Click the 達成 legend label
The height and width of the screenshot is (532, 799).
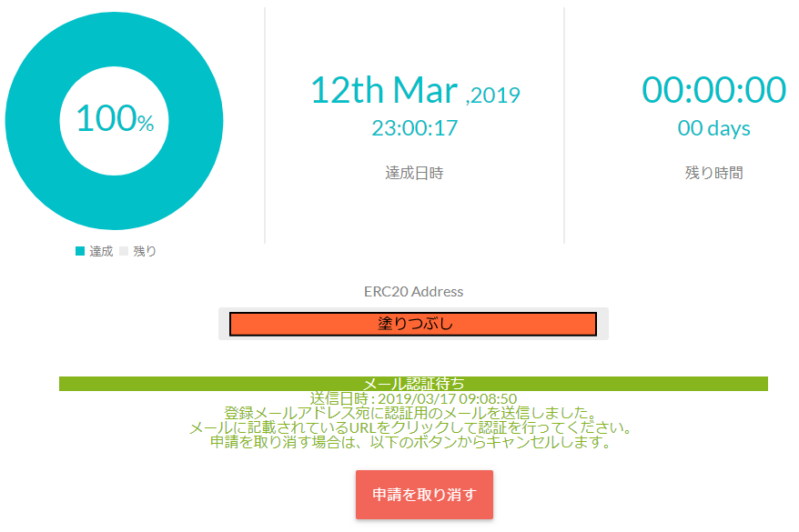pos(101,251)
